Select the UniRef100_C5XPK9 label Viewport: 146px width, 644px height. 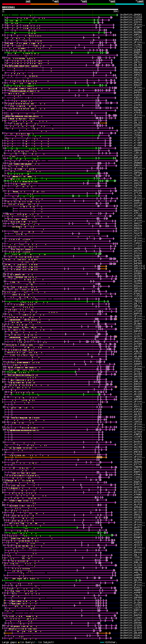(131, 284)
